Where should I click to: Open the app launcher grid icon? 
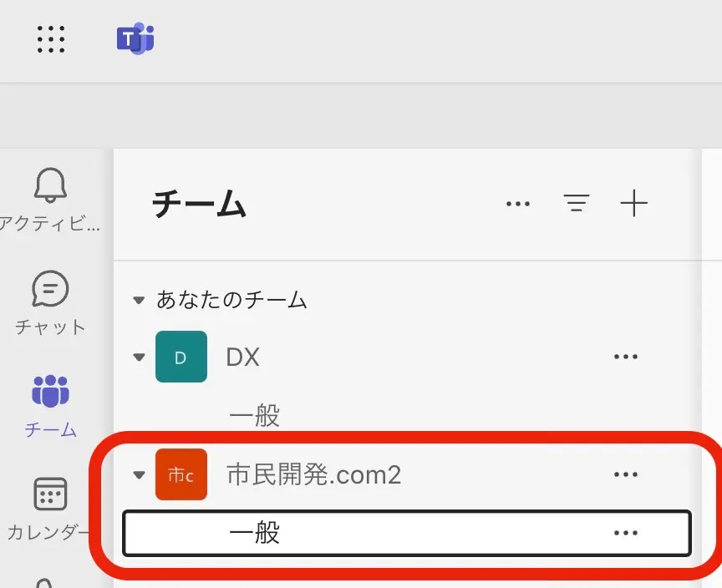52,39
